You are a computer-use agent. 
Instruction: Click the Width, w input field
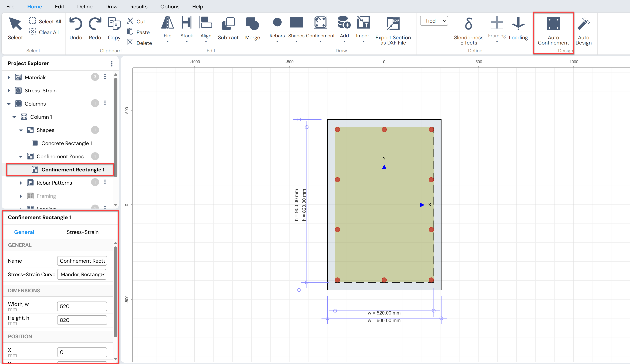coord(82,306)
